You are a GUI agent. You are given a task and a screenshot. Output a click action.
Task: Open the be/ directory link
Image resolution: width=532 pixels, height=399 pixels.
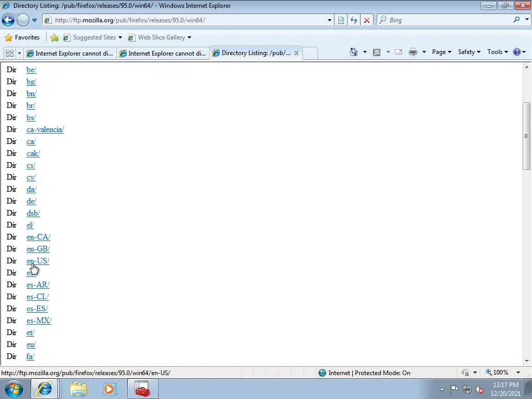31,70
